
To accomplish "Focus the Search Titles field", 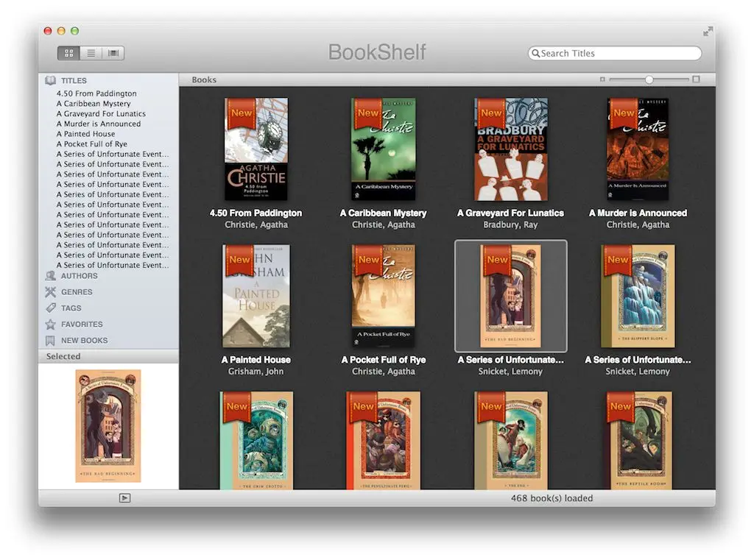I will pos(615,54).
